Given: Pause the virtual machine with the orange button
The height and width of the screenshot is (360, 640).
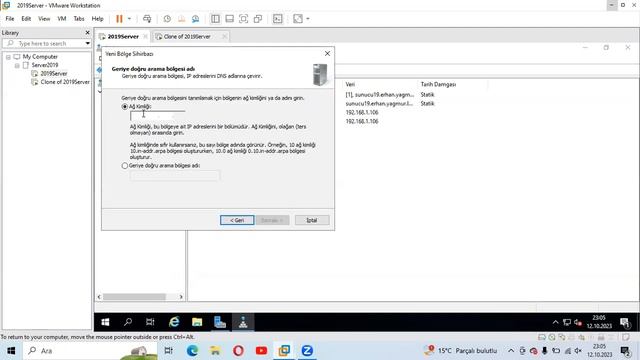Looking at the screenshot, I should [119, 19].
